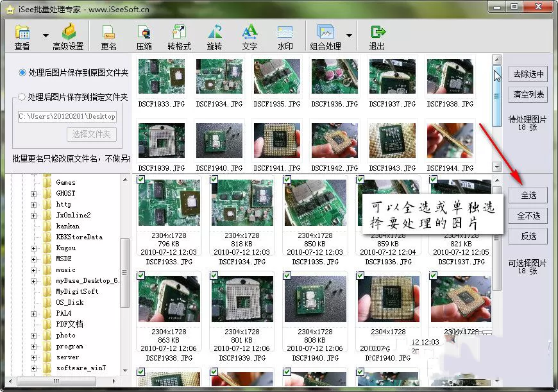Select the myBase_Desktop_6 folder
The width and height of the screenshot is (558, 392).
(x=87, y=281)
